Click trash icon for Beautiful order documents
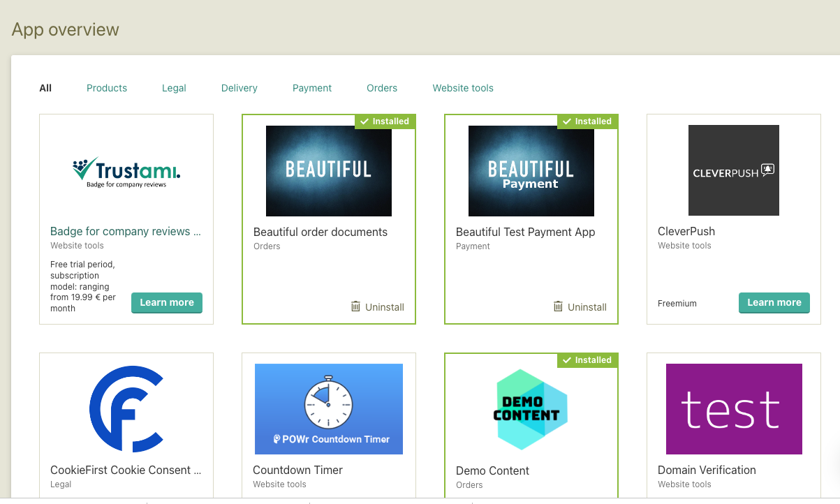Screen dimensions: 840x504 tap(355, 306)
